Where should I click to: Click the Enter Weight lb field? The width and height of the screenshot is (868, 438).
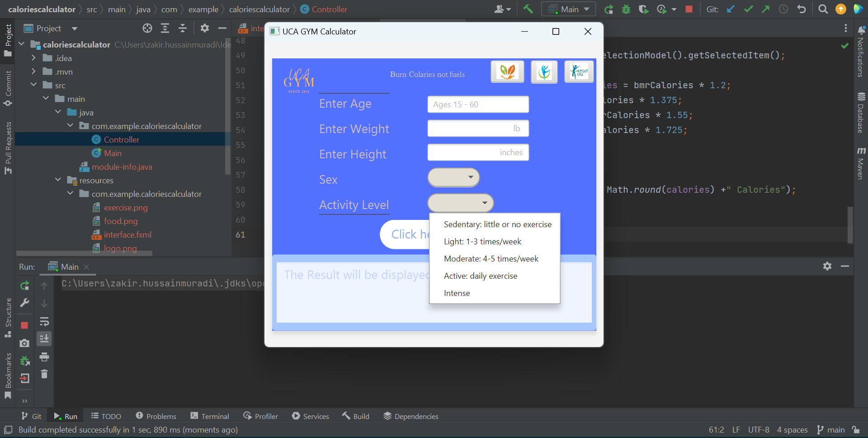pyautogui.click(x=478, y=129)
